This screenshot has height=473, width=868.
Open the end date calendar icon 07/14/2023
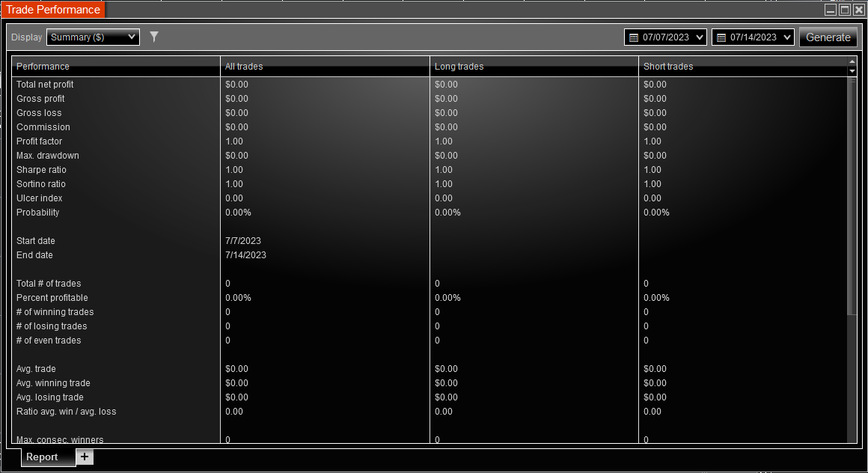(721, 37)
